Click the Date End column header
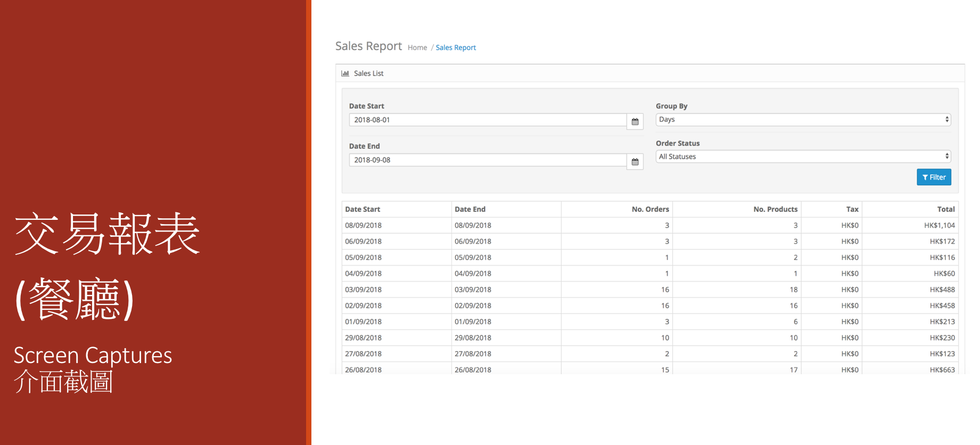 pos(470,209)
